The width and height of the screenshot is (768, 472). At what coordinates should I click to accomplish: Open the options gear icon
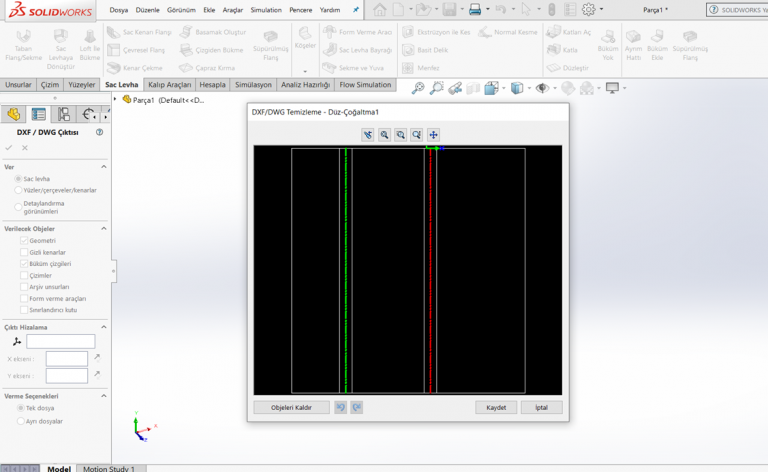(x=588, y=10)
